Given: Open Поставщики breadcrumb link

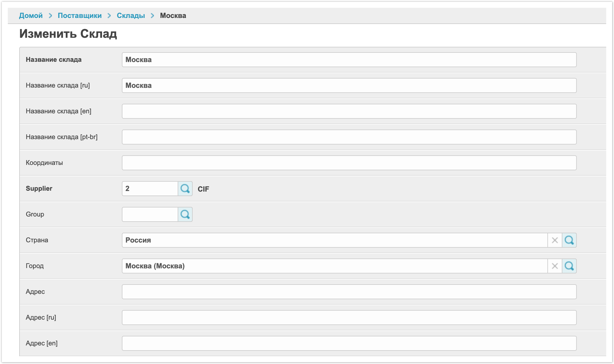Looking at the screenshot, I should [x=80, y=16].
